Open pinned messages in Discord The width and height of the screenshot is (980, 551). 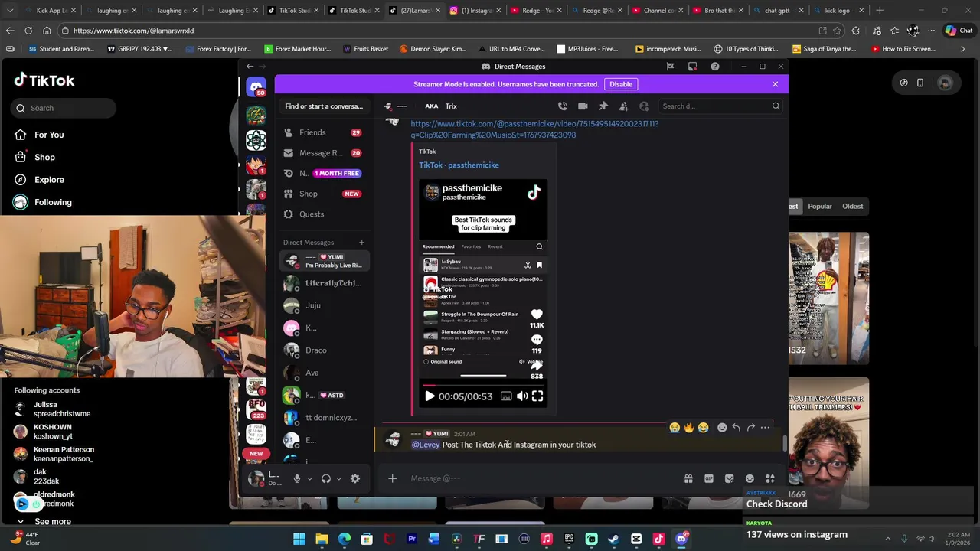pos(603,106)
